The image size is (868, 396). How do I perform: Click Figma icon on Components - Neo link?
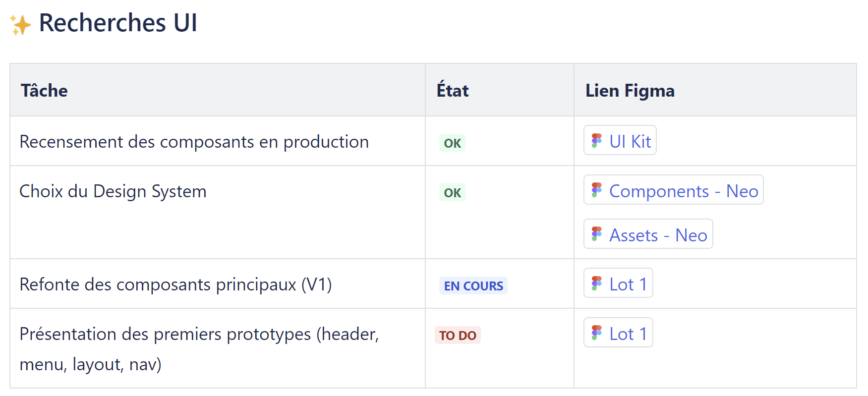(x=597, y=190)
